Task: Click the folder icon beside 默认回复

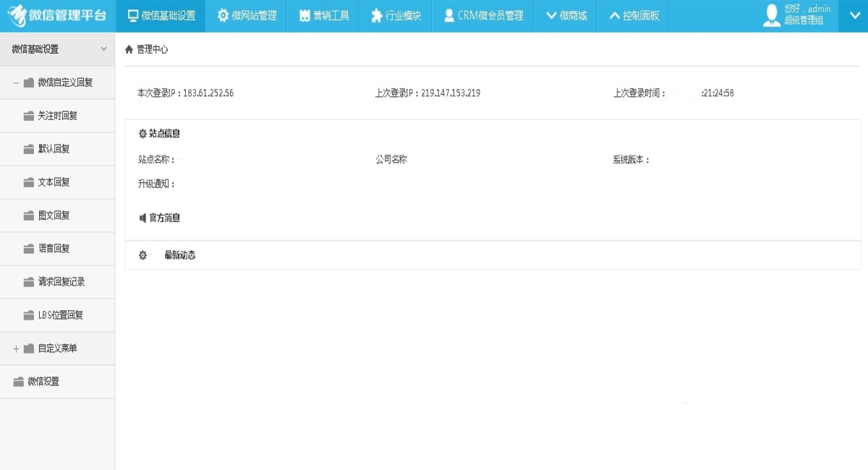Action: click(x=29, y=149)
